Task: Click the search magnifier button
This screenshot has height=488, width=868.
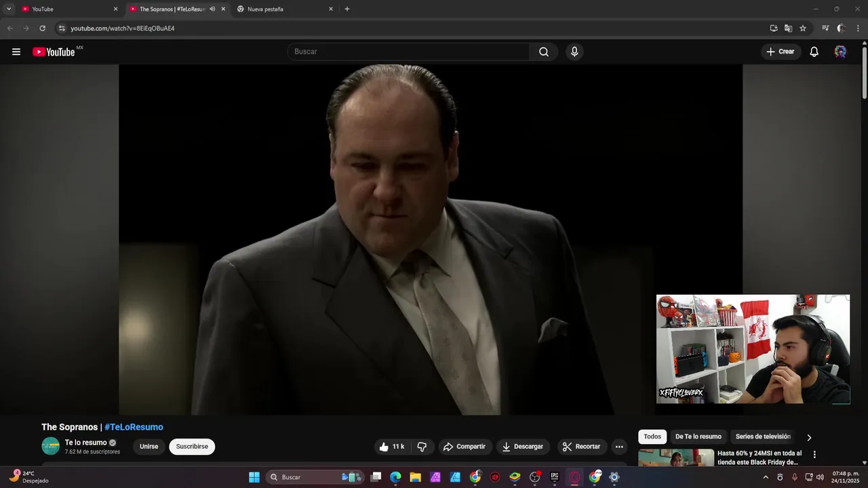Action: click(x=544, y=52)
